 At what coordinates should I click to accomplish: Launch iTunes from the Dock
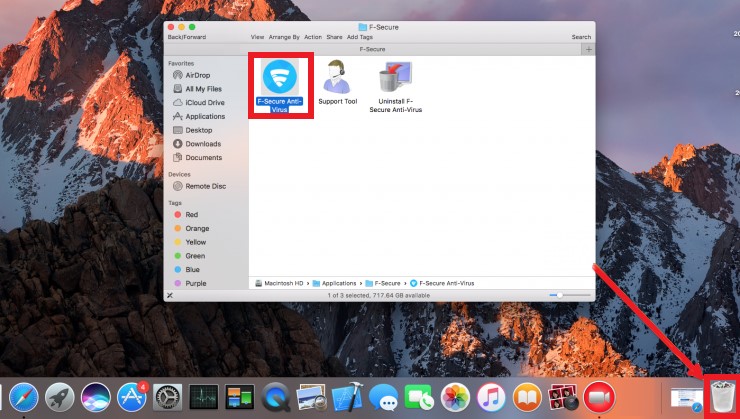point(491,397)
